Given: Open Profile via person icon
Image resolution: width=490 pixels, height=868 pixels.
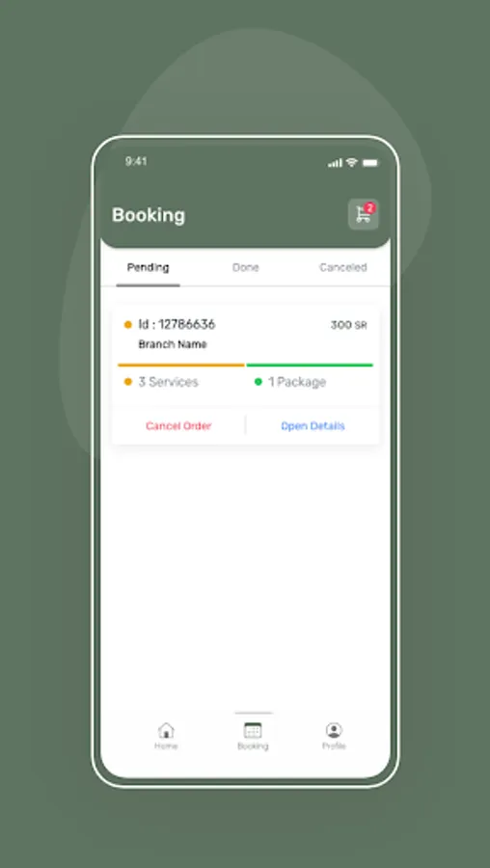Looking at the screenshot, I should coord(334,731).
